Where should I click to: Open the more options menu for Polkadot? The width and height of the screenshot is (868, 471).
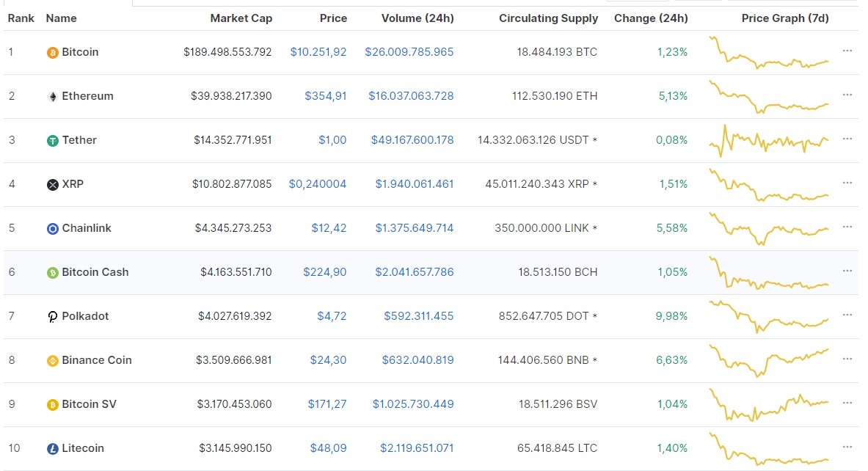(847, 316)
